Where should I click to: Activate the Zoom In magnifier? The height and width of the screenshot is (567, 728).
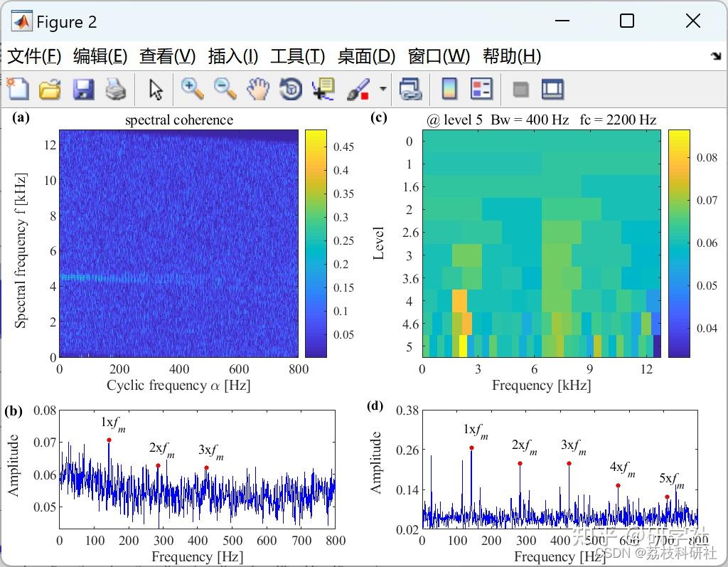point(192,89)
